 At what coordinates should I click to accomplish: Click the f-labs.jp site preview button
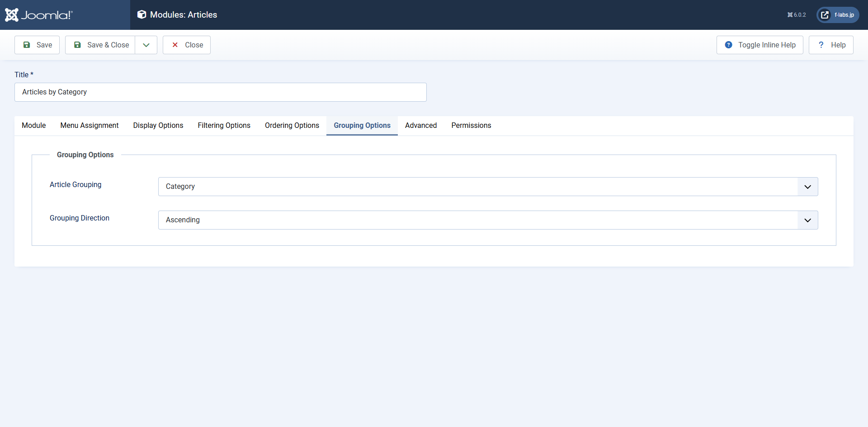click(x=839, y=14)
